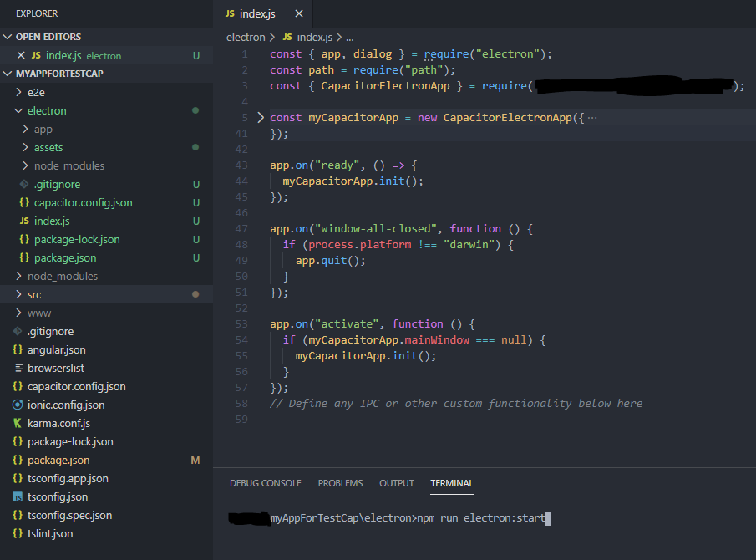Click JSON icon of electron capacitor.config.json
The height and width of the screenshot is (560, 756).
coord(24,202)
